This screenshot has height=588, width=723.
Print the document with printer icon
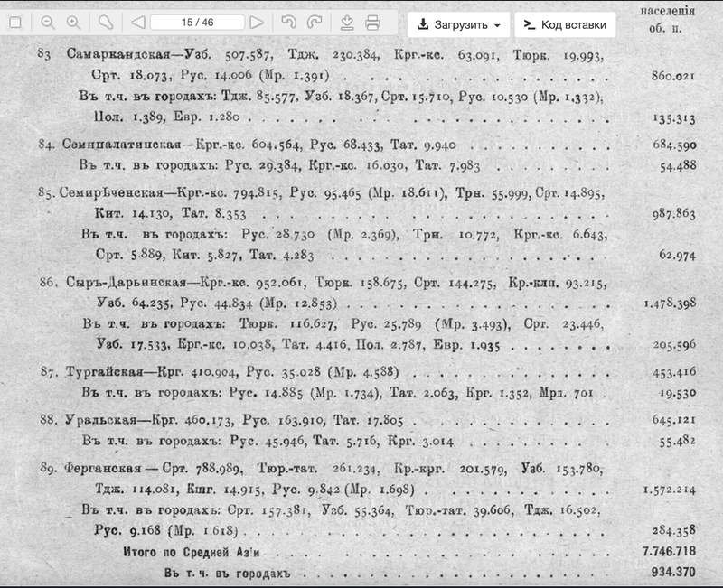pyautogui.click(x=372, y=23)
